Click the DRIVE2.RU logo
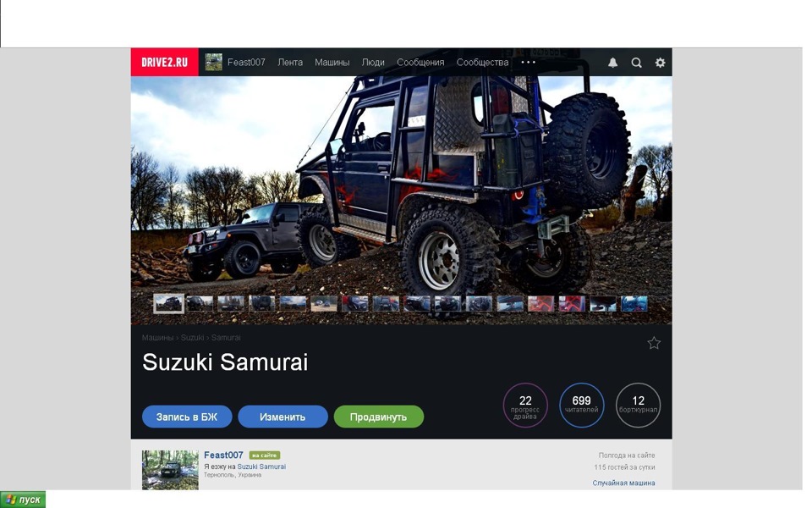This screenshot has height=508, width=812. pos(165,62)
